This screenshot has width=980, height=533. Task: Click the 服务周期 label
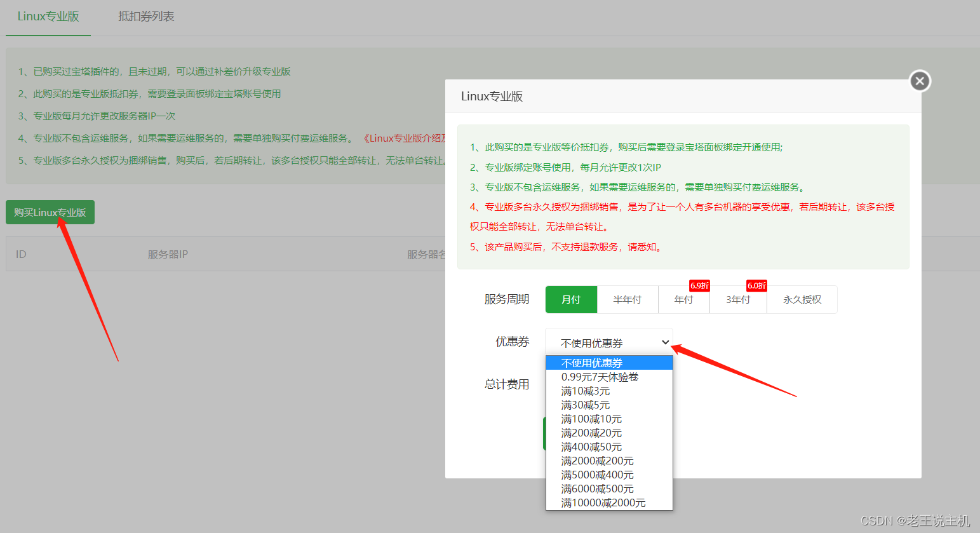(x=507, y=299)
